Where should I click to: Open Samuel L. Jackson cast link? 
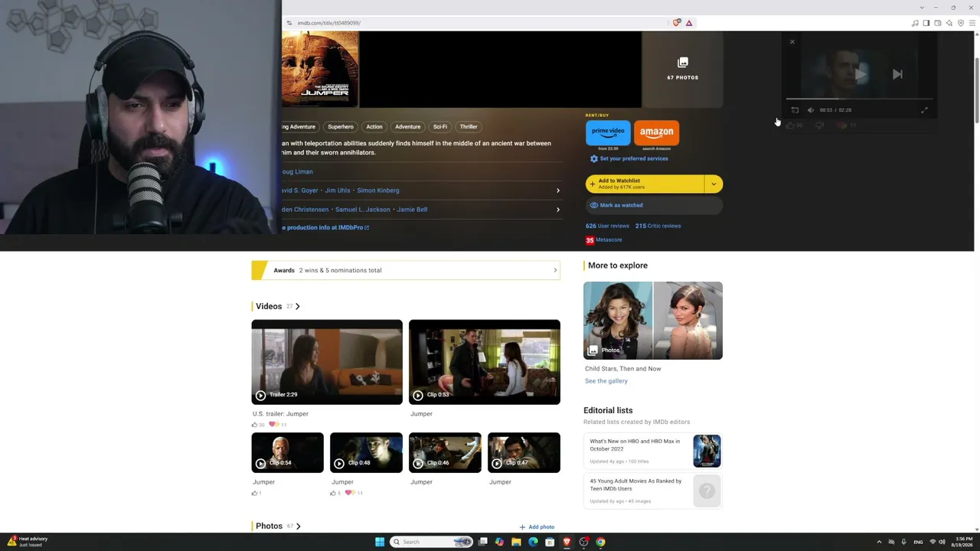coord(363,210)
